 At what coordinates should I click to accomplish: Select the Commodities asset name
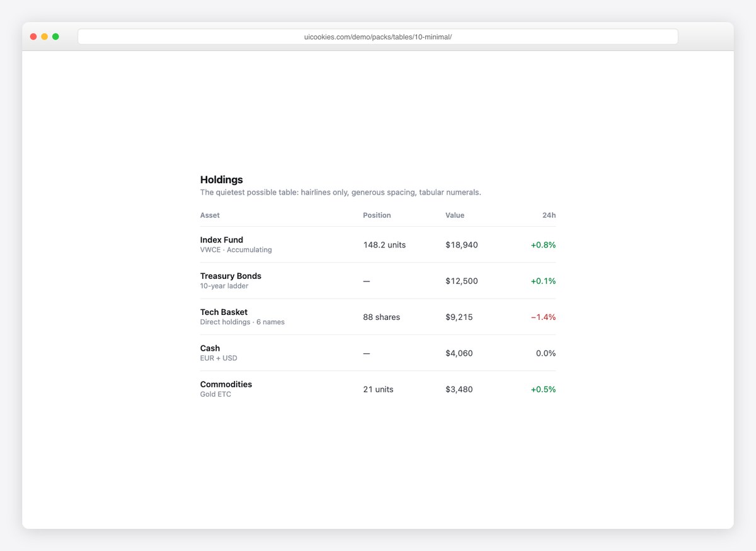click(x=226, y=384)
